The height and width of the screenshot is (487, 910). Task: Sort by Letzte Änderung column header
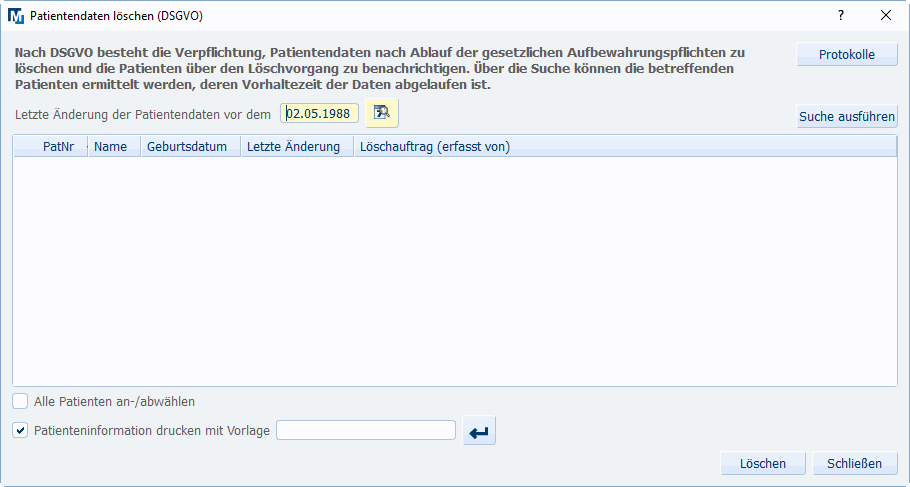[x=298, y=146]
